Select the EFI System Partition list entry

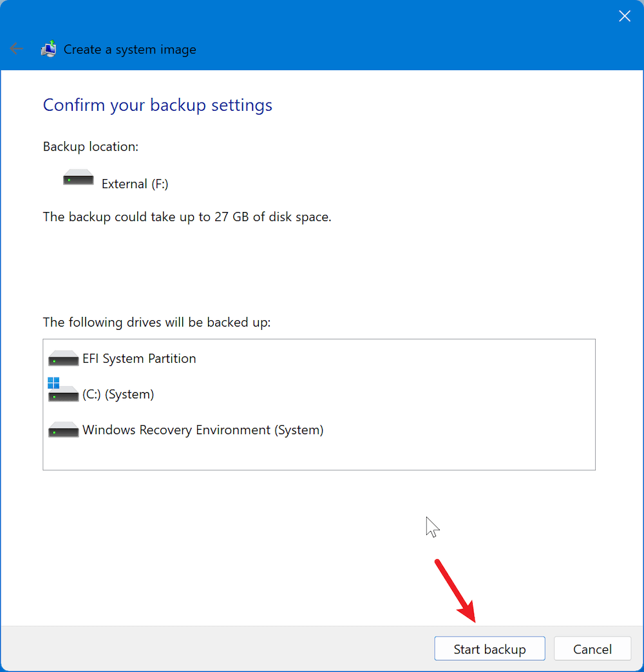pyautogui.click(x=139, y=358)
